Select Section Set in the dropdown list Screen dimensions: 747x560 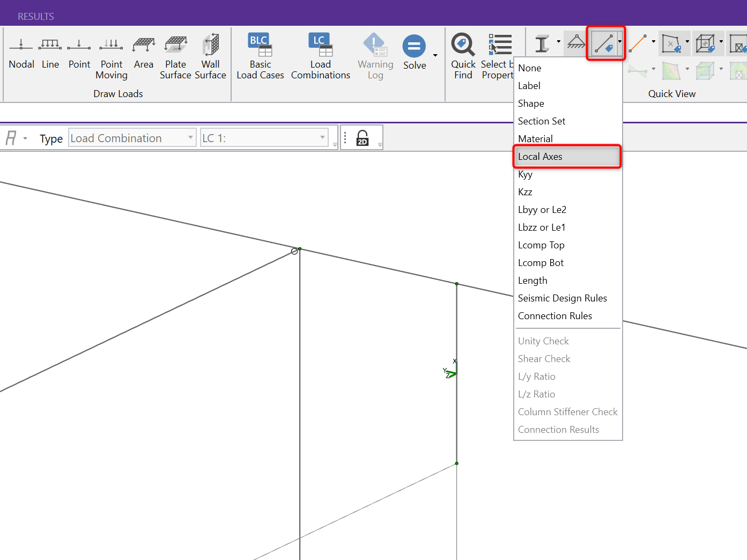pos(542,121)
